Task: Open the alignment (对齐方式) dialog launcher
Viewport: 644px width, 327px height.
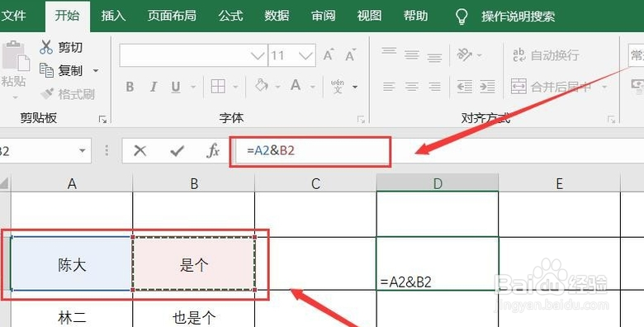Action: point(611,120)
